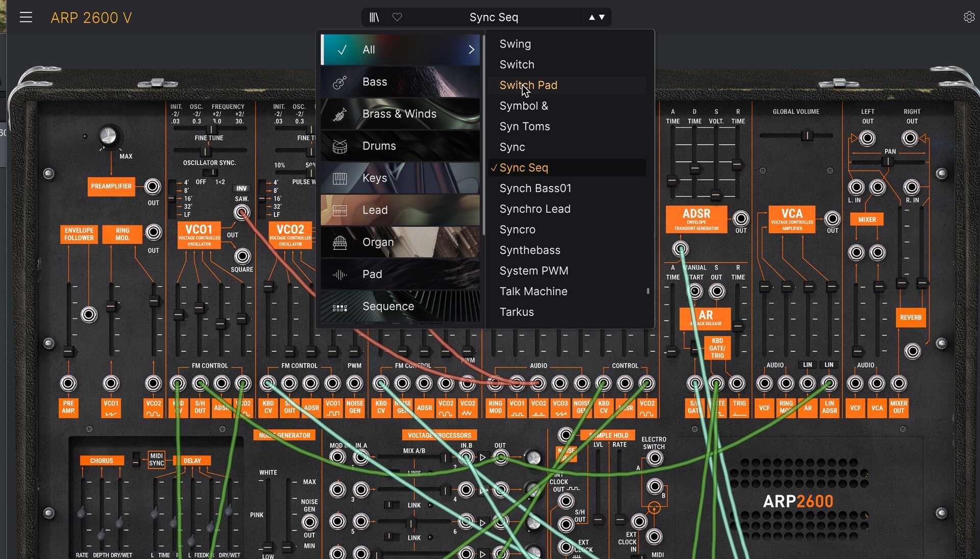The width and height of the screenshot is (980, 559).
Task: Click the Sequence dots icon
Action: coord(340,308)
